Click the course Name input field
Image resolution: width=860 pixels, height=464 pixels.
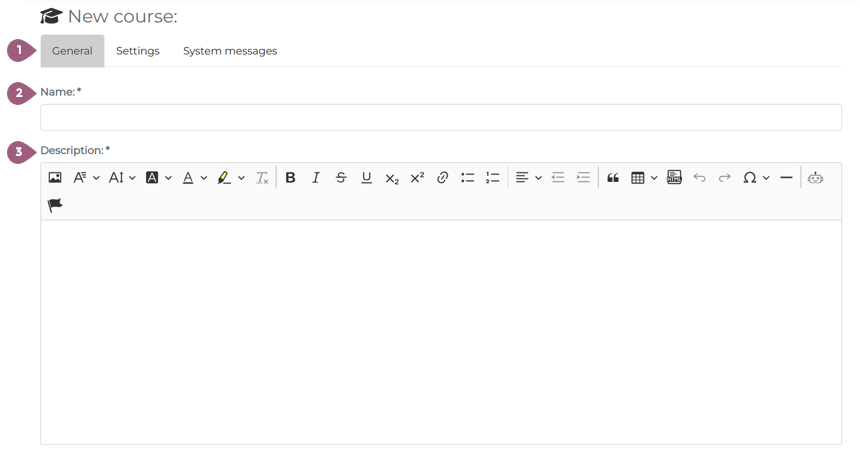point(440,118)
